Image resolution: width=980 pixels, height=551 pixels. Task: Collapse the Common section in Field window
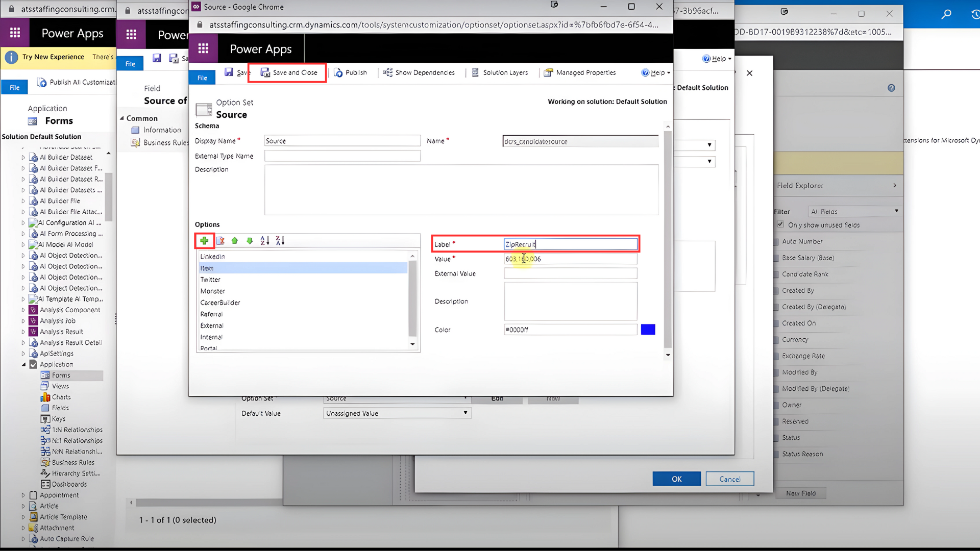pos(122,118)
